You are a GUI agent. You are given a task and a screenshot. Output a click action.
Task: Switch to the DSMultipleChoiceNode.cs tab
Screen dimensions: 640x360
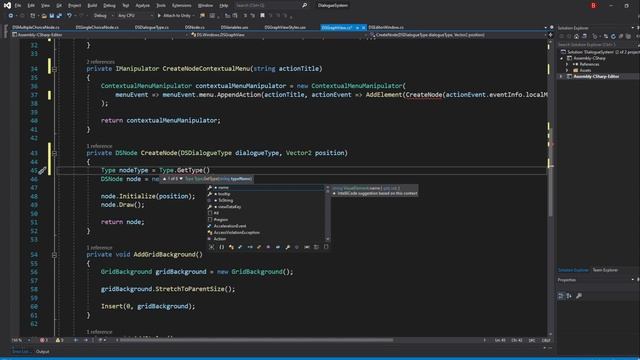point(36,27)
